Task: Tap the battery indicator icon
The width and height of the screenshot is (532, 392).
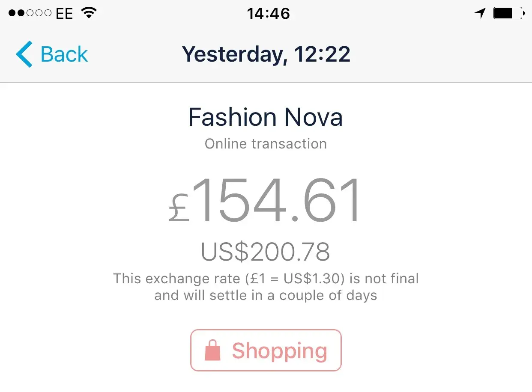Action: 508,13
